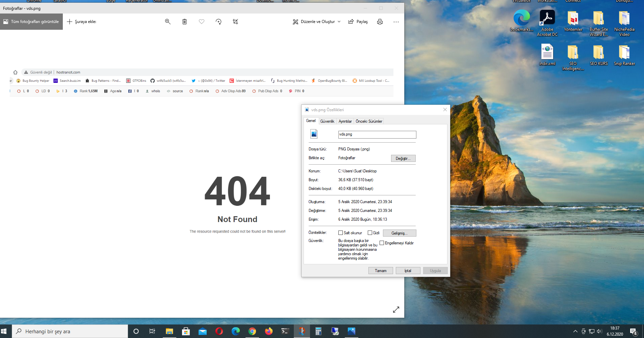
Task: Click Tüm fotoğrafları görüntüle button
Action: [31, 22]
